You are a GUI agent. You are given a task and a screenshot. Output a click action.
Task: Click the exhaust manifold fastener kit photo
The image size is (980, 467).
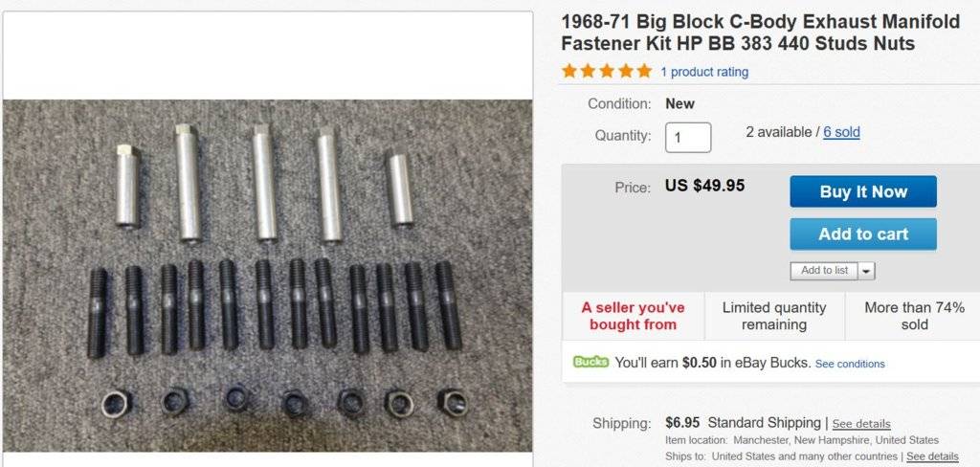coord(268,276)
